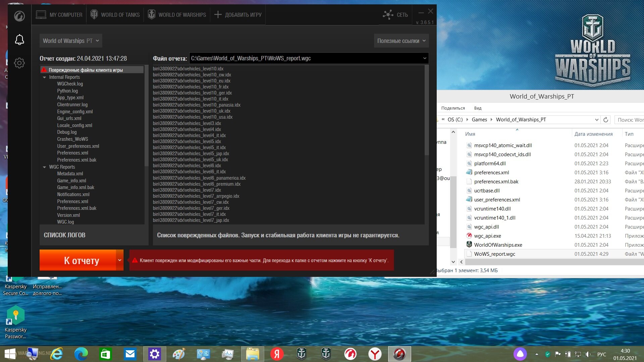Select Поврежденные файлы клиента игры entry
644x362 pixels.
(92, 70)
